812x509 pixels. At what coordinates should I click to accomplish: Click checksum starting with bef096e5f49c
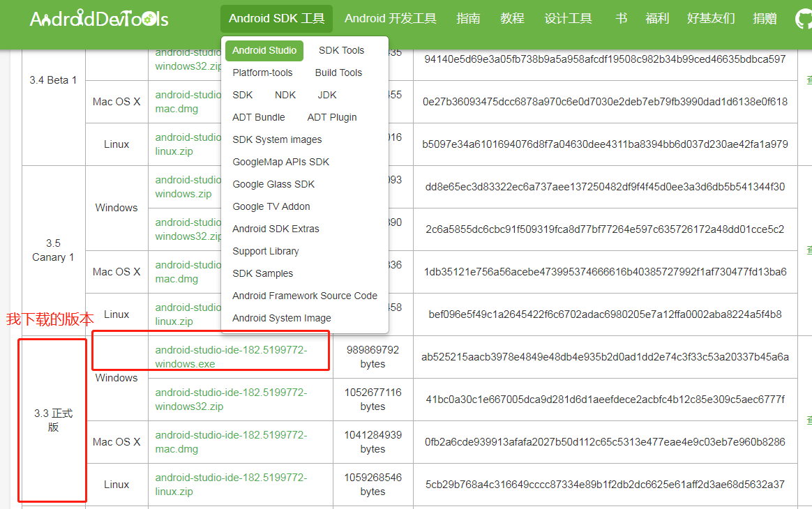point(605,314)
